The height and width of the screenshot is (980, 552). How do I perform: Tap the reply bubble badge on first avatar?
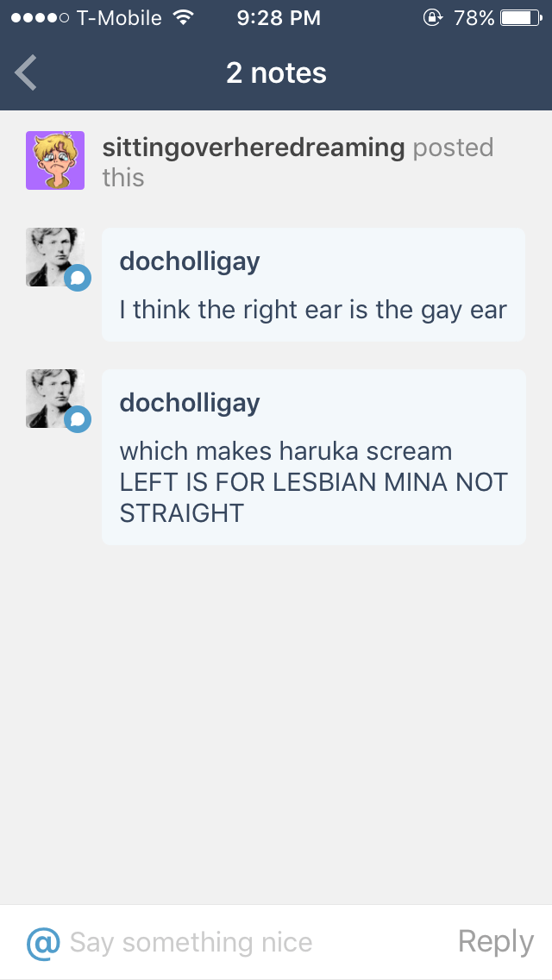[78, 278]
